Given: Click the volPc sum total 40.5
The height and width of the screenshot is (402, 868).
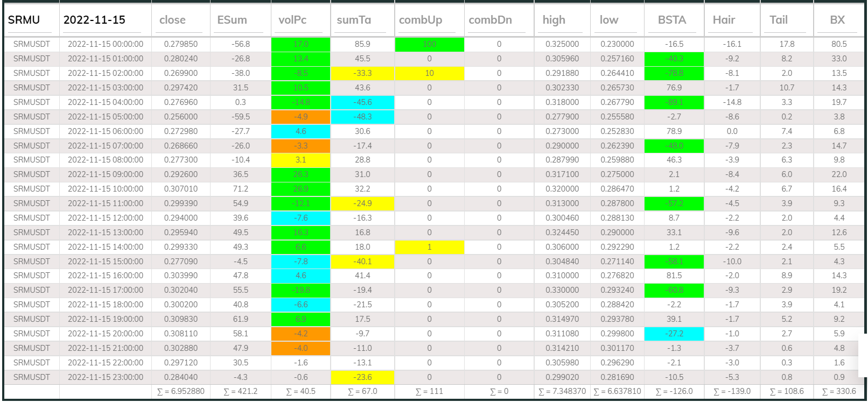Looking at the screenshot, I should click(300, 391).
